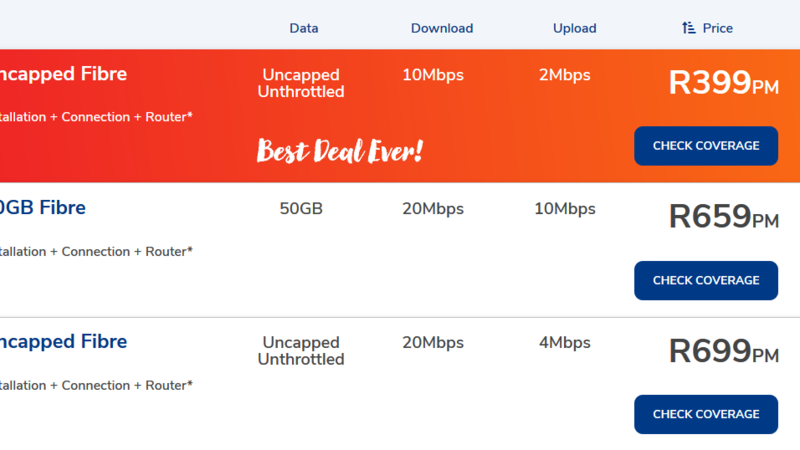Click the R659PM price text

pyautogui.click(x=723, y=217)
